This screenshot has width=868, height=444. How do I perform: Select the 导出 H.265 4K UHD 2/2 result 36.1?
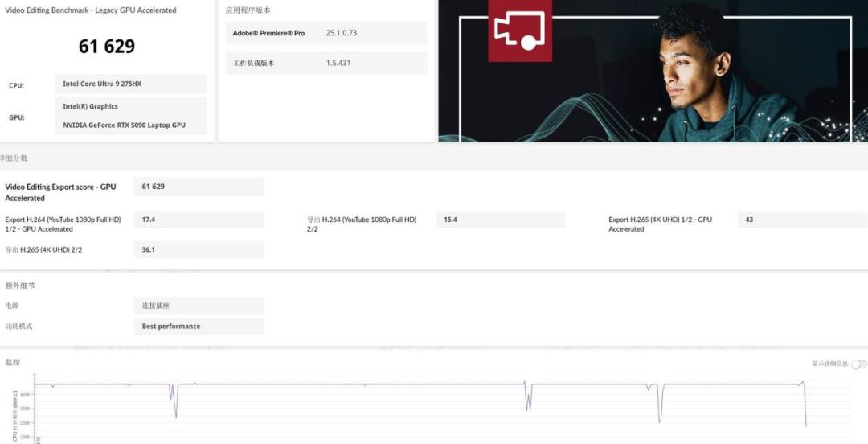(x=199, y=249)
